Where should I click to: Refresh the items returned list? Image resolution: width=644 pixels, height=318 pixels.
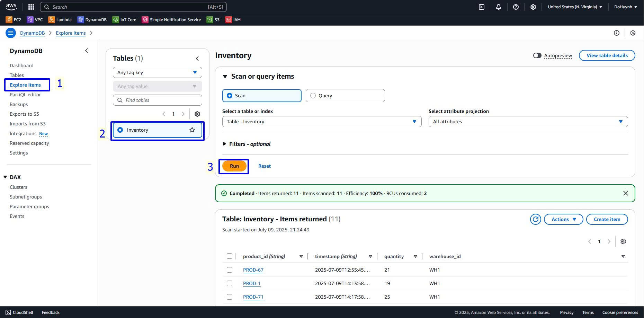(535, 219)
